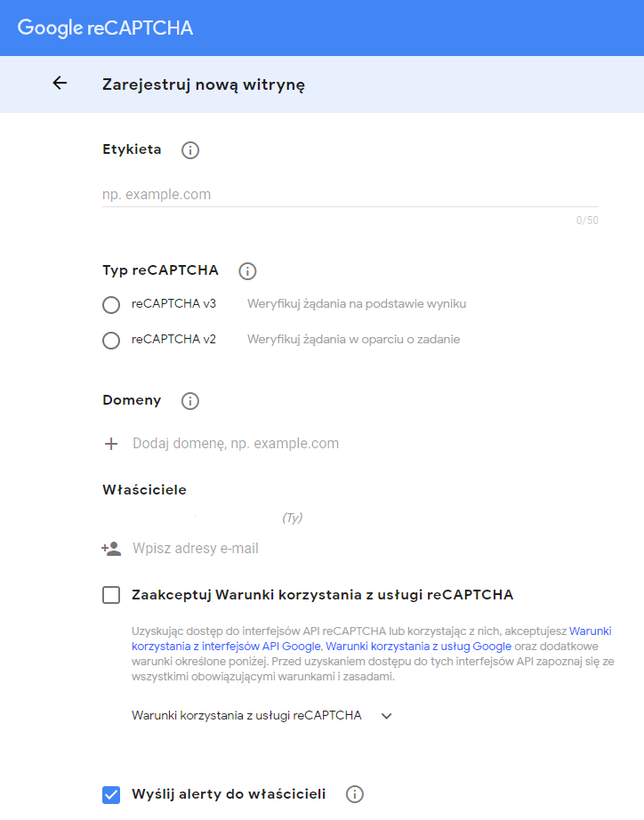Show info icon for Typ reCAPTCHA
644x820 pixels.
coord(247,271)
